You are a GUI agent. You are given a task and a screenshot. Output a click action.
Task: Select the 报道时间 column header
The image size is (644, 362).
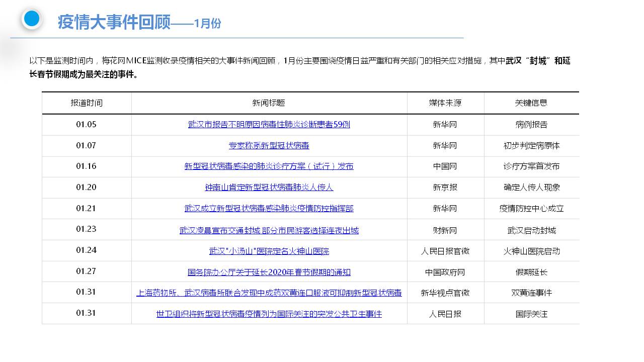tap(87, 103)
